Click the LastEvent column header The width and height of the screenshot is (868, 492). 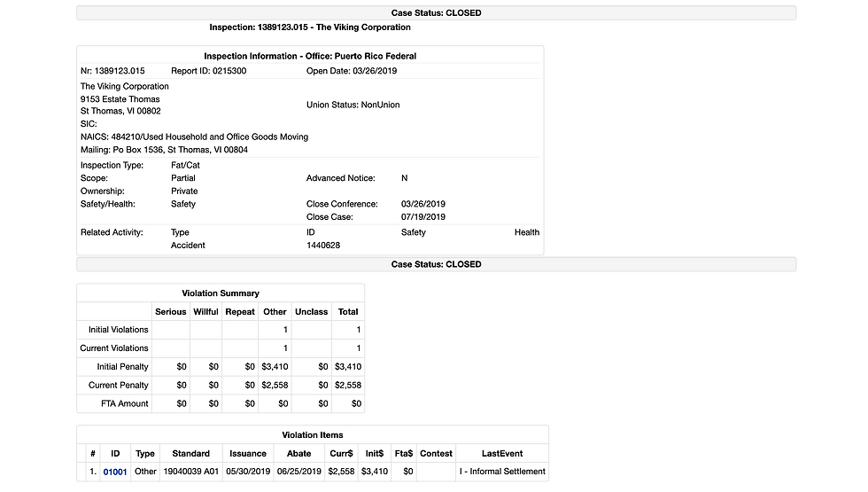[502, 453]
